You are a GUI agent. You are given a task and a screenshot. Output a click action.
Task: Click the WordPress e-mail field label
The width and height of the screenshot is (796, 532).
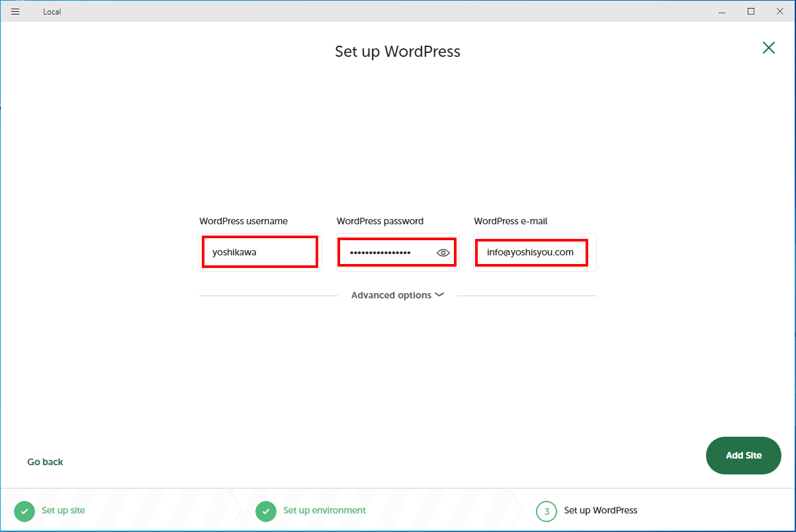tap(510, 221)
